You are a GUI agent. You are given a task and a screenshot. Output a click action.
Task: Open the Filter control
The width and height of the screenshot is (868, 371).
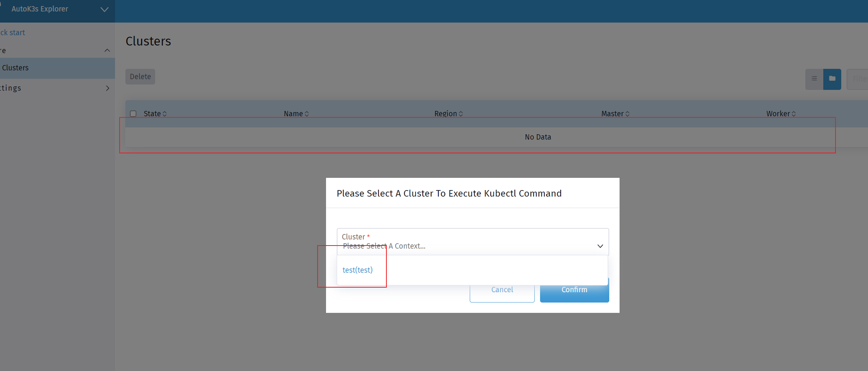coord(859,79)
